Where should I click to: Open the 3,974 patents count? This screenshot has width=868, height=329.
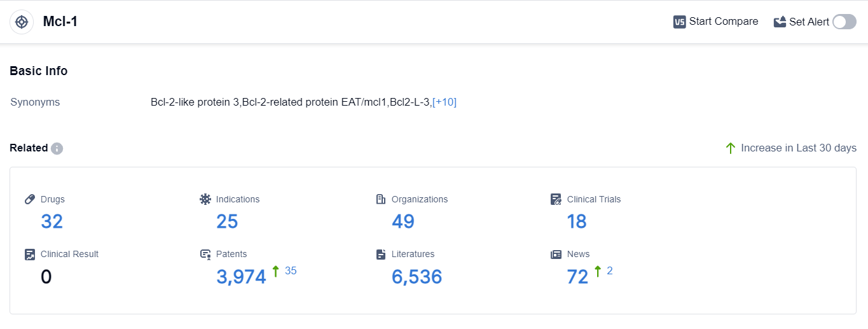coord(241,277)
